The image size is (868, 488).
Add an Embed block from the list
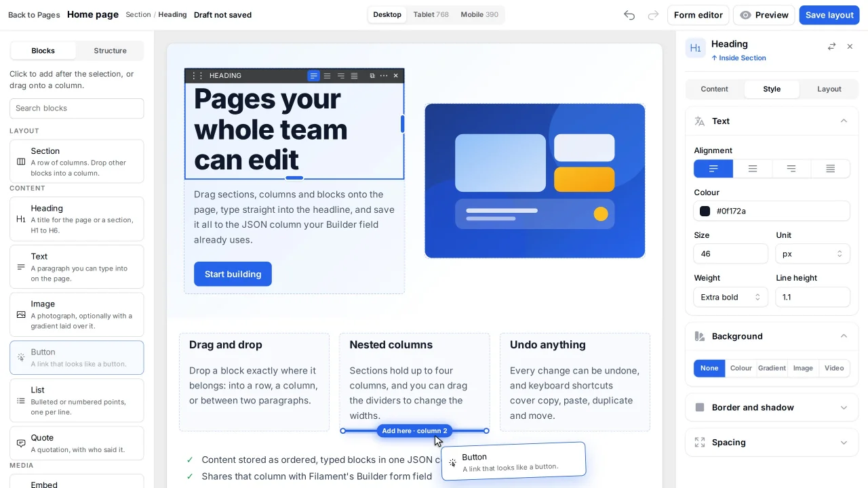77,482
